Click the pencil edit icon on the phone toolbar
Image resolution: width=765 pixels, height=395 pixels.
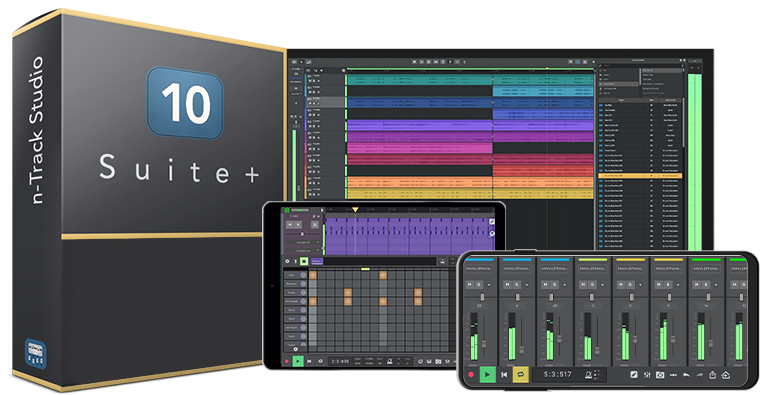(x=634, y=375)
